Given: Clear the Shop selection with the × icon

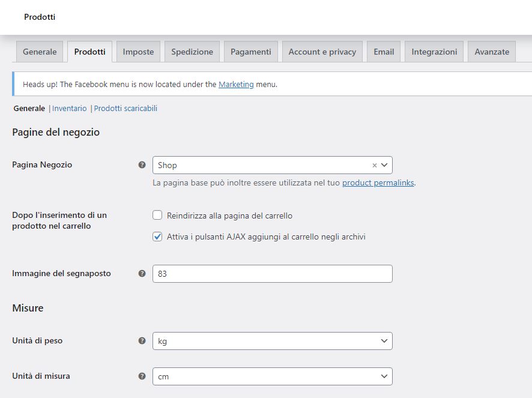Looking at the screenshot, I should 375,165.
